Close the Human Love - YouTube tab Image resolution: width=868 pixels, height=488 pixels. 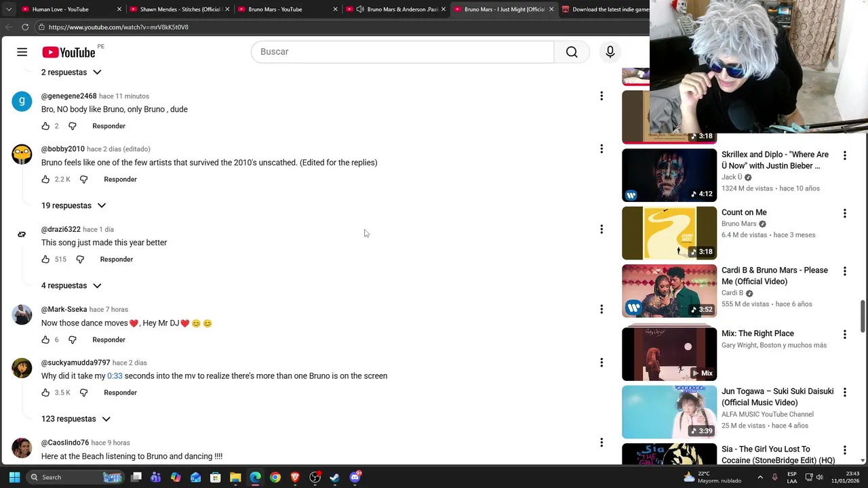point(119,9)
